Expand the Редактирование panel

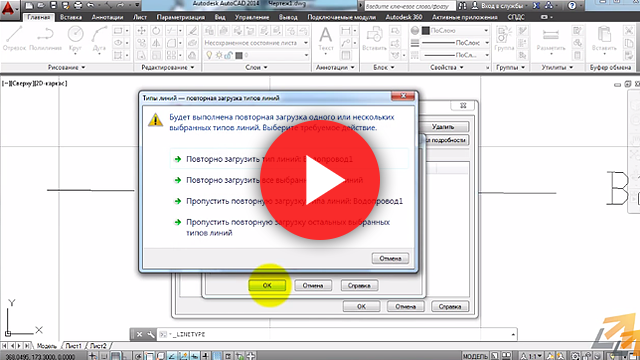pos(168,67)
